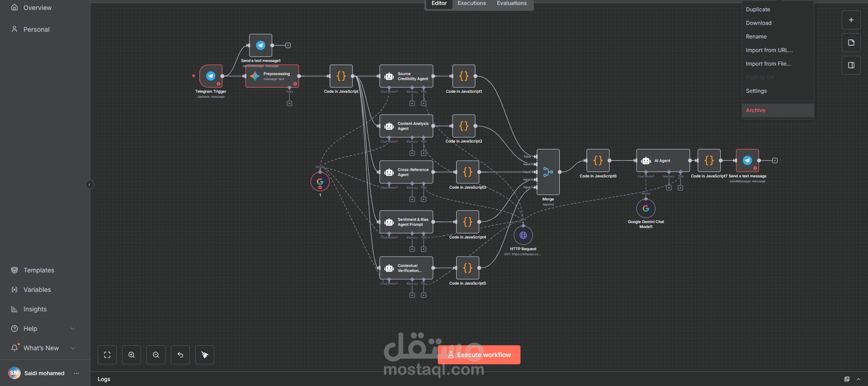Click the Saidi mohamed user avatar

pos(14,373)
